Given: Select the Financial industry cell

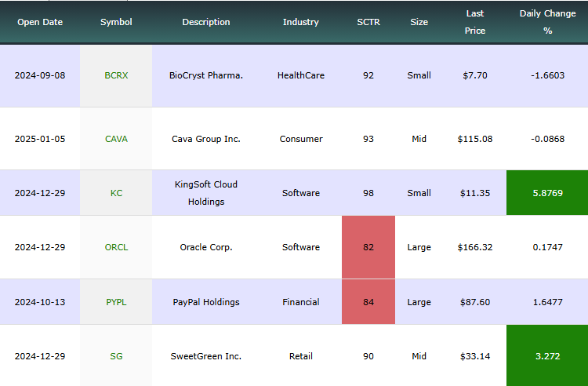Looking at the screenshot, I should pos(301,302).
